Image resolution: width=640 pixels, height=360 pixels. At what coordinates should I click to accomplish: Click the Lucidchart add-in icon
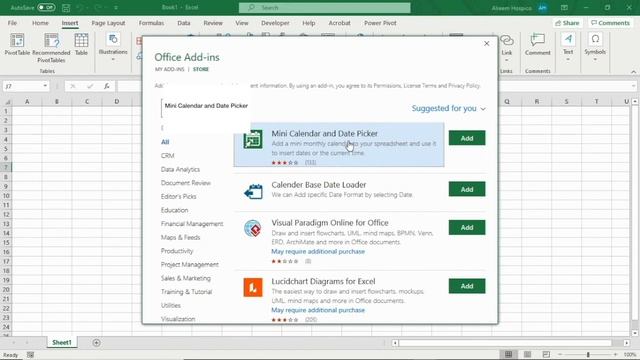[x=253, y=287]
